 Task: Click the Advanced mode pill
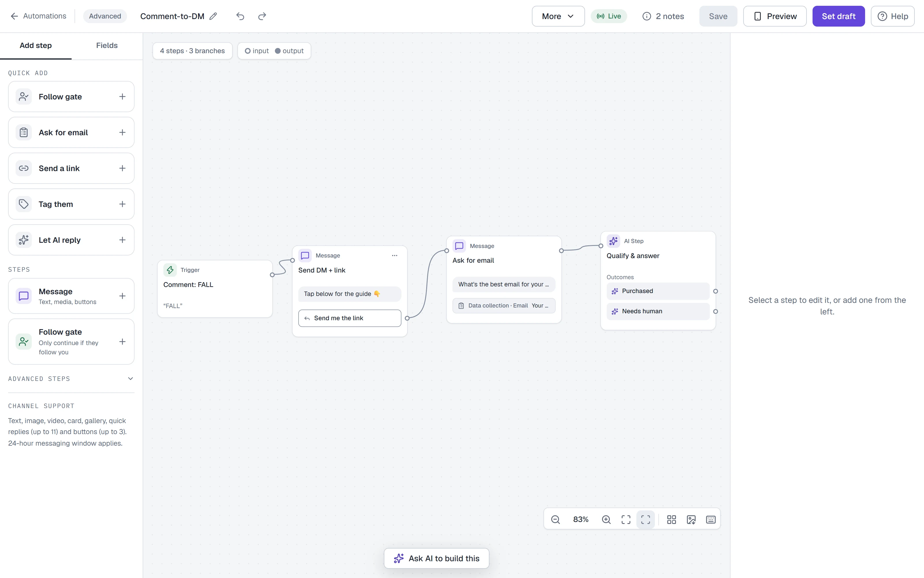[105, 16]
